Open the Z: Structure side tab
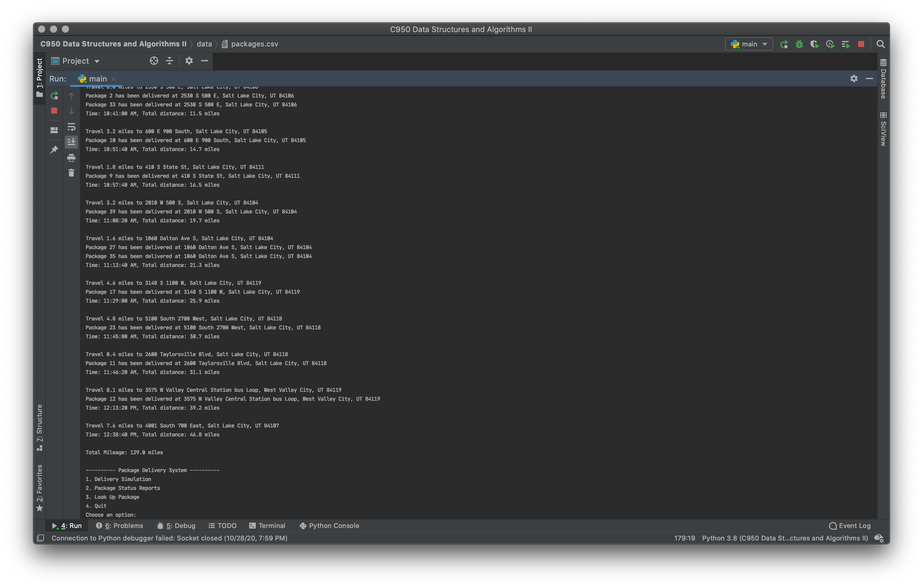This screenshot has width=923, height=588. point(40,428)
